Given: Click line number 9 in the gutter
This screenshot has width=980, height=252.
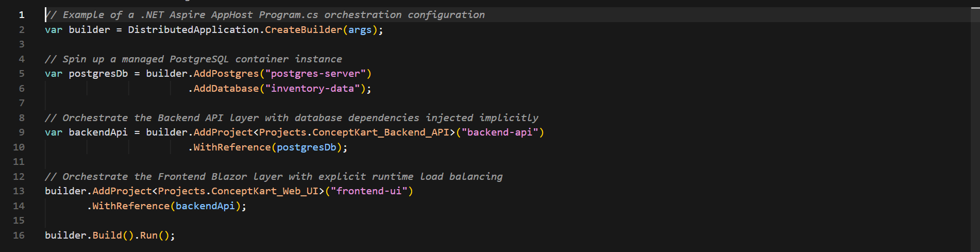Looking at the screenshot, I should point(22,132).
